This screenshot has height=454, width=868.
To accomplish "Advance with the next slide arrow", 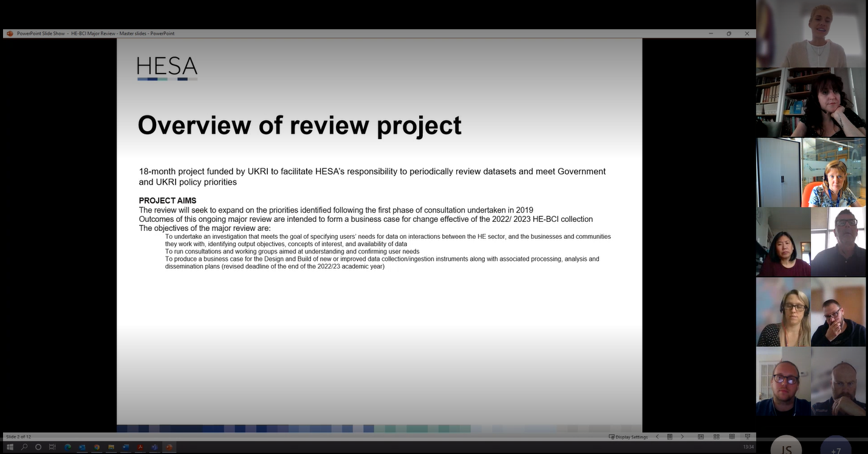I will pos(682,437).
